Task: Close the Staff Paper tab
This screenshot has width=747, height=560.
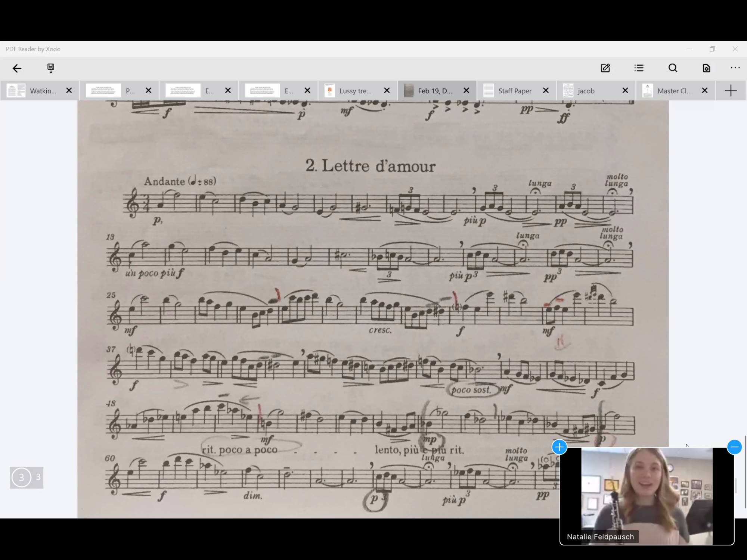Action: coord(546,90)
